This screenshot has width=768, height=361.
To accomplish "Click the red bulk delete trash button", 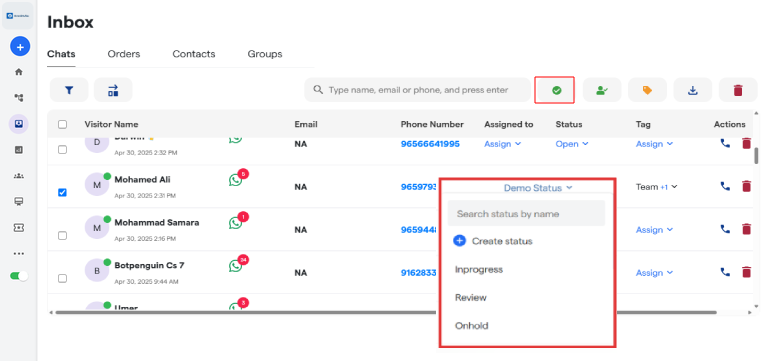I will (738, 90).
